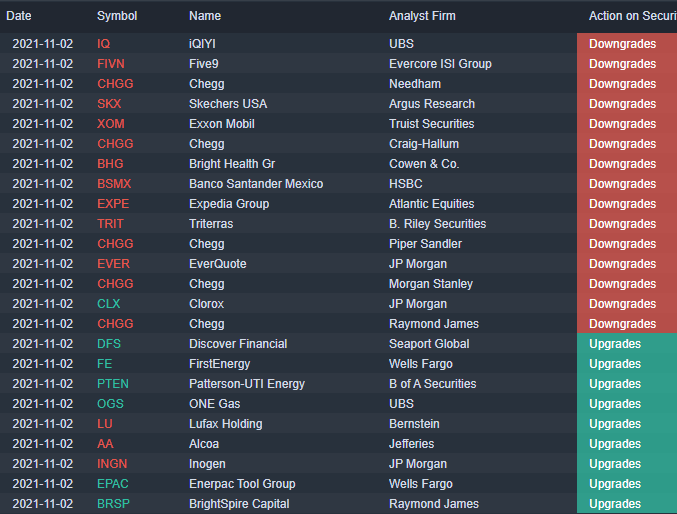677x514 pixels.
Task: Sort by the Name column header
Action: (205, 16)
